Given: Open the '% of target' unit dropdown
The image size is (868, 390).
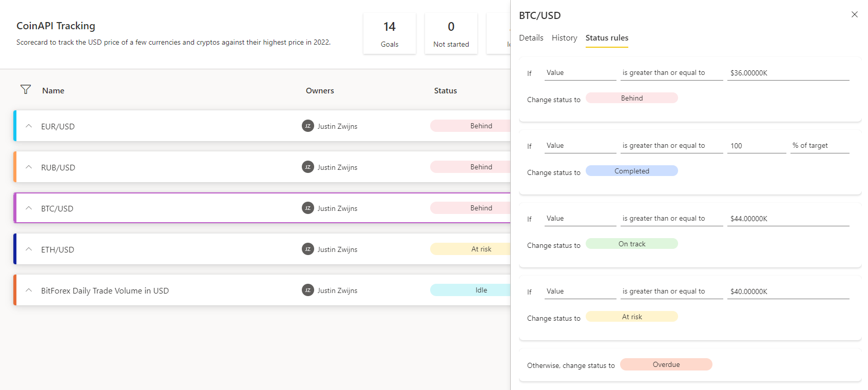Looking at the screenshot, I should 819,146.
